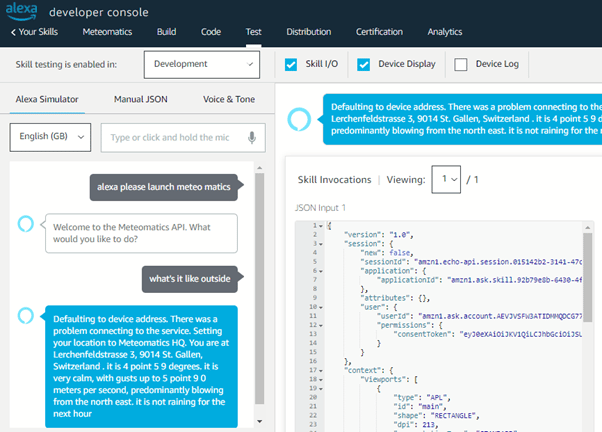Enable the Device Log checkbox

pos(461,65)
